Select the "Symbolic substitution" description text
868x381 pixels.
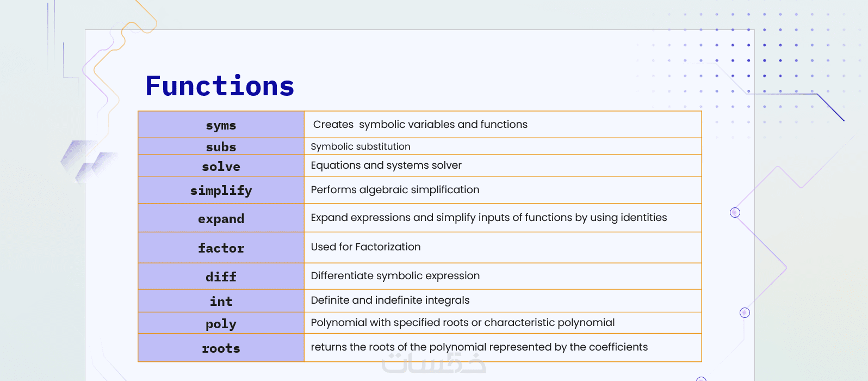(x=360, y=146)
